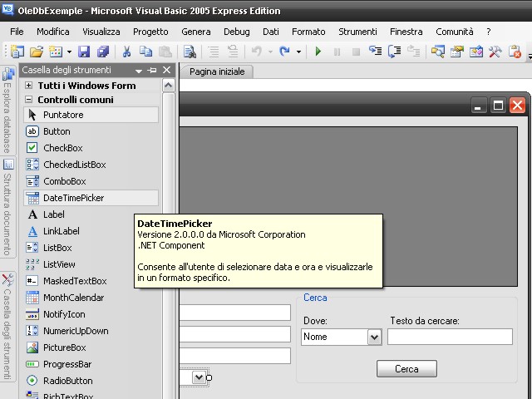532x399 pixels.
Task: Open the Strumenti menu
Action: point(357,32)
